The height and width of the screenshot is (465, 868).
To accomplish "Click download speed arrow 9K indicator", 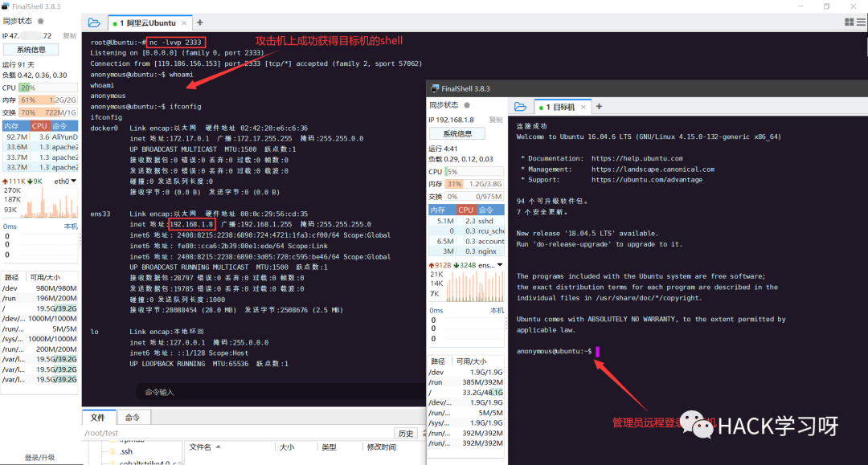I will click(35, 182).
